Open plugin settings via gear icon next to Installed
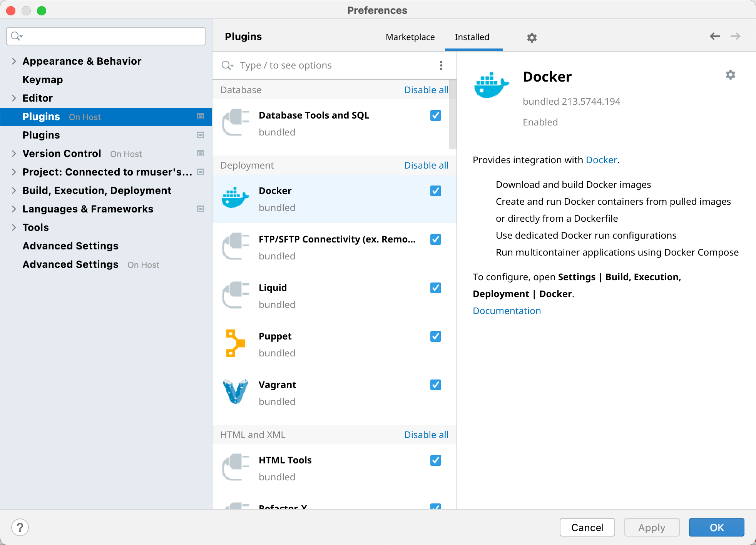Viewport: 756px width, 545px height. [532, 37]
